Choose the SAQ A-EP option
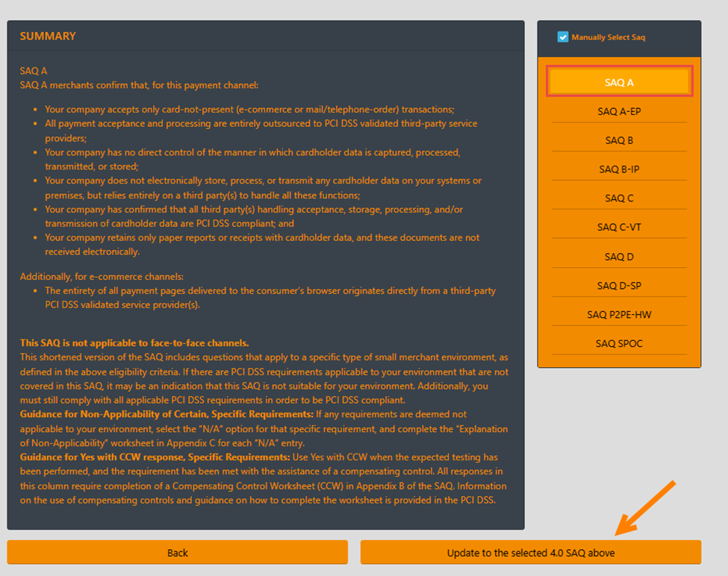The image size is (728, 576). 619,111
